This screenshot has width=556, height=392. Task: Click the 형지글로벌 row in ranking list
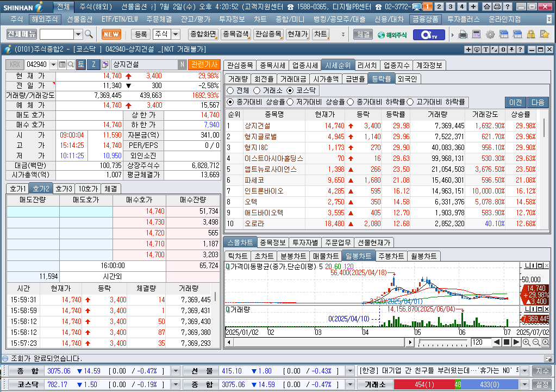click(382, 136)
